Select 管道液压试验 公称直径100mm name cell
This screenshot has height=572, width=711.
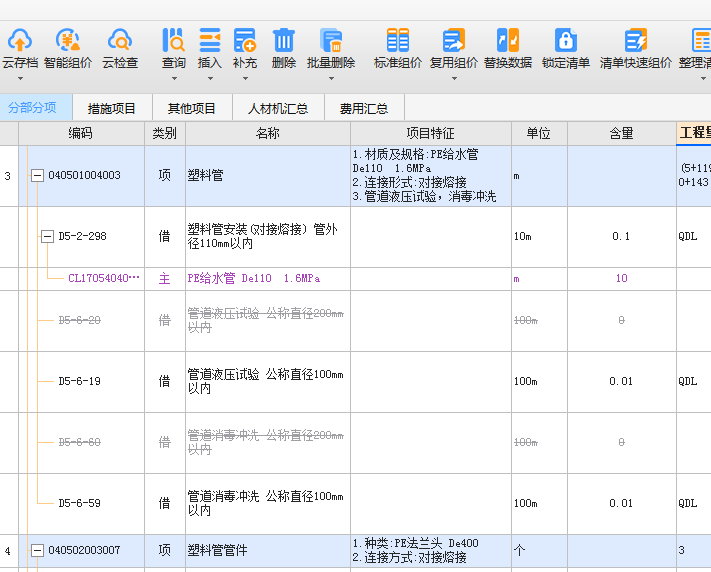[x=268, y=381]
